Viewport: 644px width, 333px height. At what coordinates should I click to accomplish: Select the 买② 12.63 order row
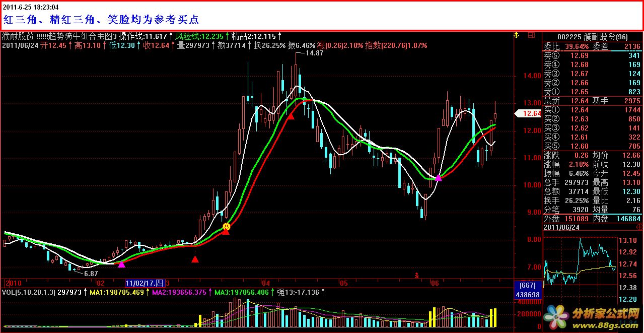pyautogui.click(x=592, y=119)
